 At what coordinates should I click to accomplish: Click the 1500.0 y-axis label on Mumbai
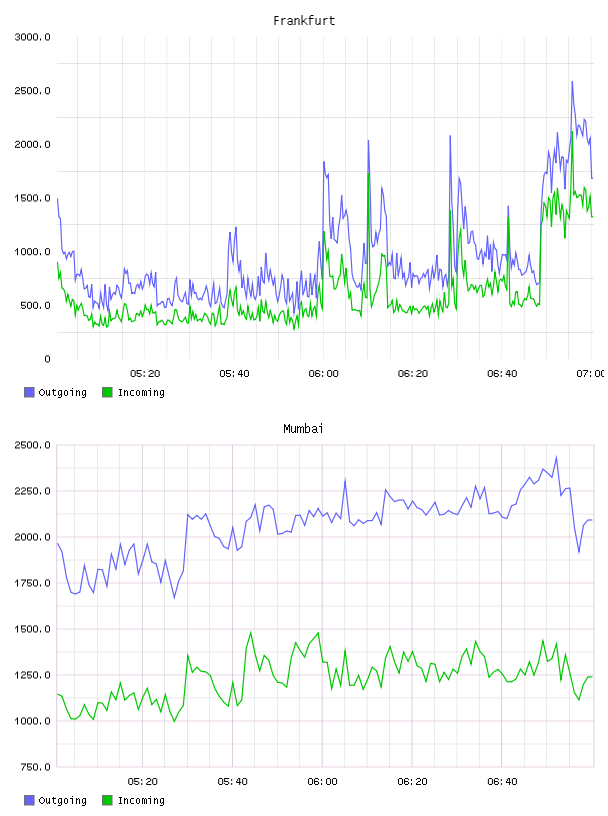point(32,629)
